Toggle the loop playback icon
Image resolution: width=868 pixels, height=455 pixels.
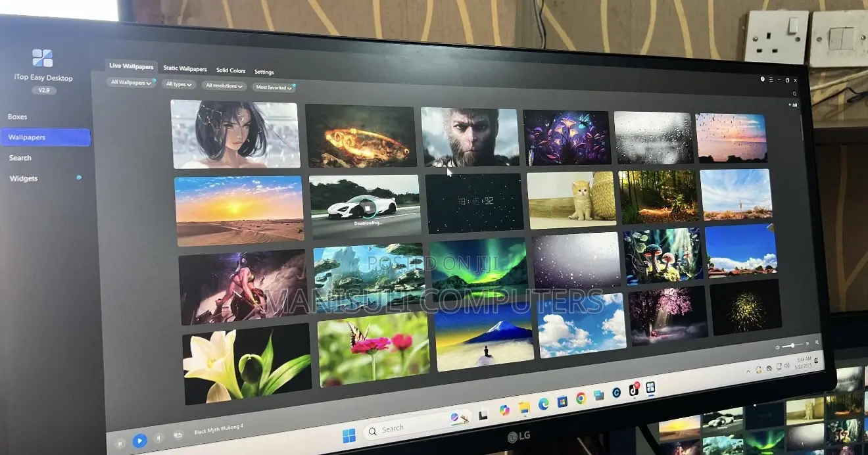click(x=178, y=435)
